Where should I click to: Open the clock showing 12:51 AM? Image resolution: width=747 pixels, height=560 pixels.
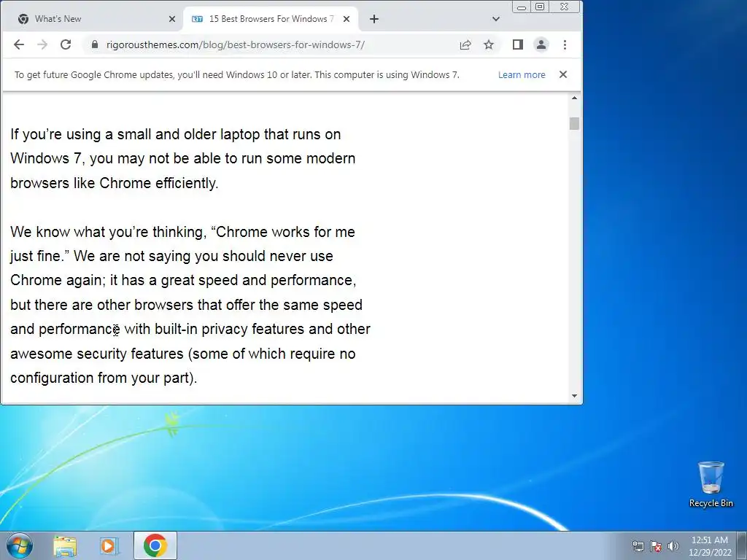point(709,546)
